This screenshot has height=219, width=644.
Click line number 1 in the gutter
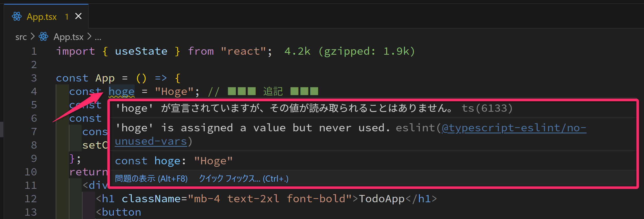34,51
